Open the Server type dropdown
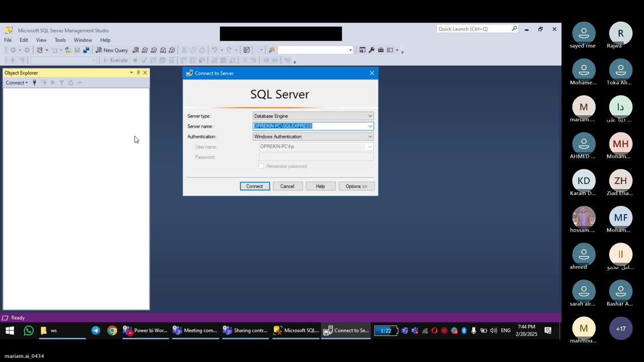The image size is (644, 362). [313, 116]
